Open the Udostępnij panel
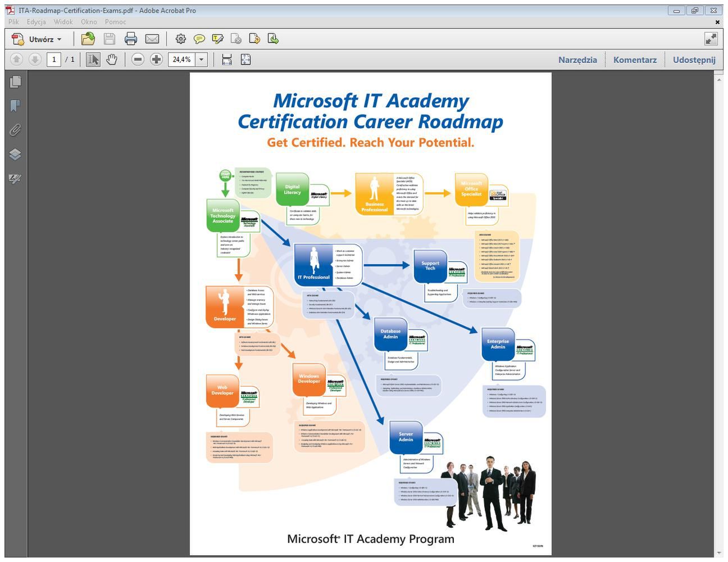Image resolution: width=728 pixels, height=562 pixels. (694, 60)
